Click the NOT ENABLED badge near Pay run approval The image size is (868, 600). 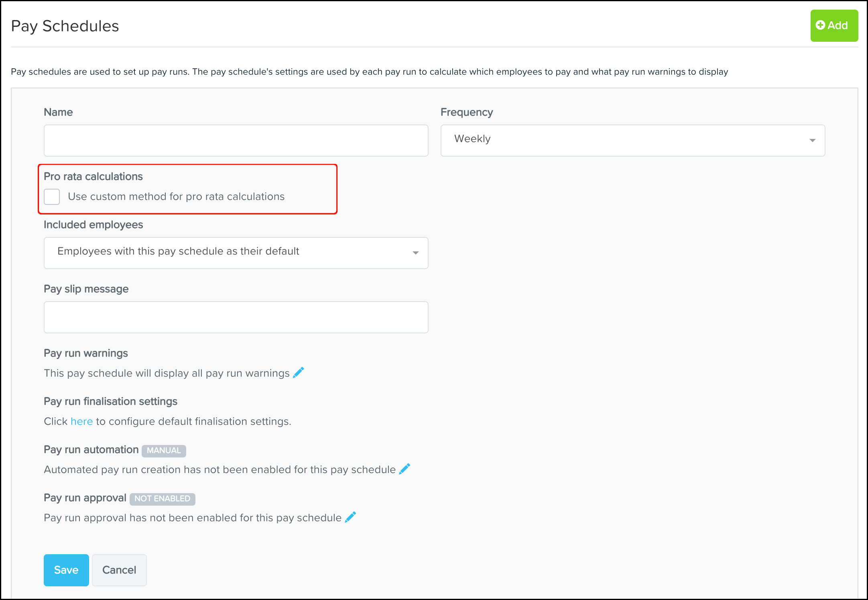click(162, 499)
